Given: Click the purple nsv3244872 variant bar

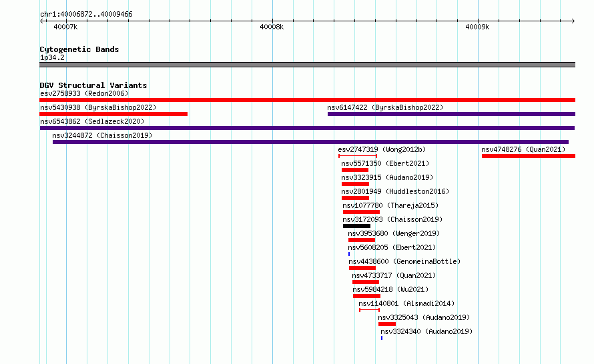Looking at the screenshot, I should tap(310, 142).
